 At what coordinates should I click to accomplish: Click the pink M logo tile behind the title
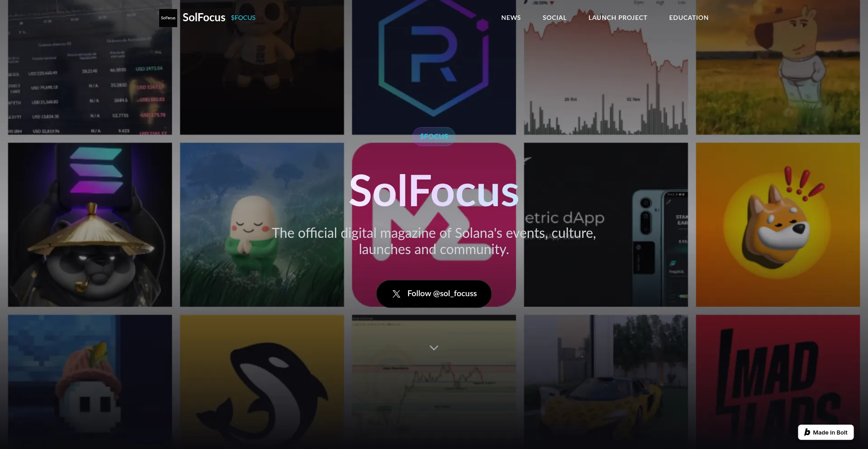click(433, 224)
